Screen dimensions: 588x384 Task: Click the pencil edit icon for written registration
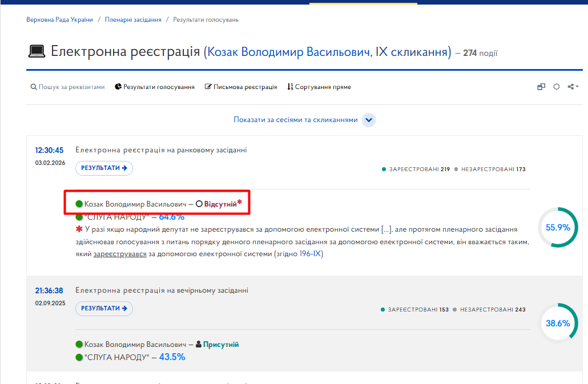(208, 87)
